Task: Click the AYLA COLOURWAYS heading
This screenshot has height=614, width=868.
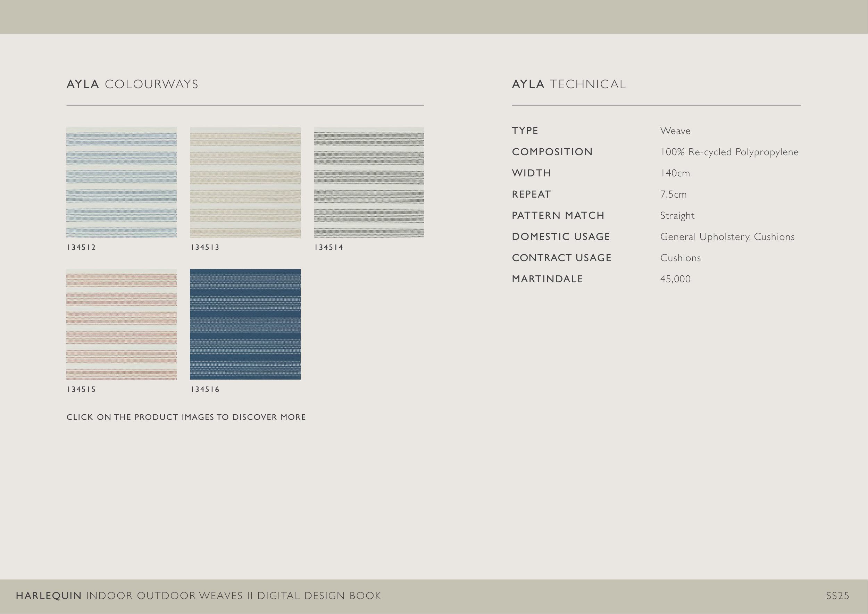Action: click(132, 84)
